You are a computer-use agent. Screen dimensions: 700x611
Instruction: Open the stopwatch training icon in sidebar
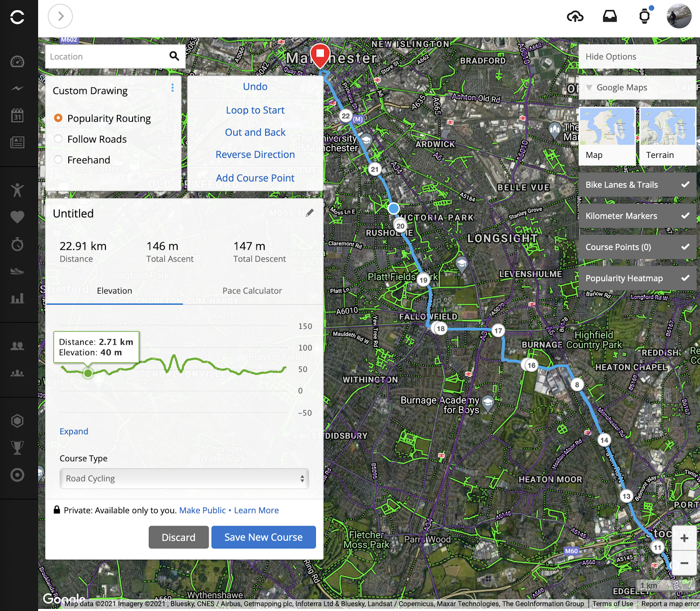(x=17, y=244)
